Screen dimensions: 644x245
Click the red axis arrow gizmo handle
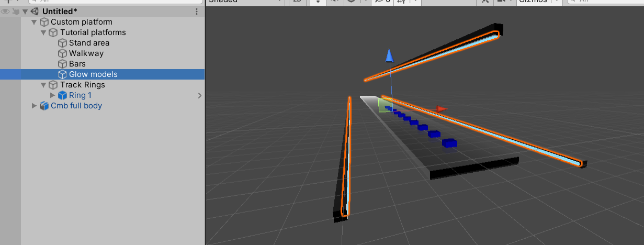click(x=442, y=109)
